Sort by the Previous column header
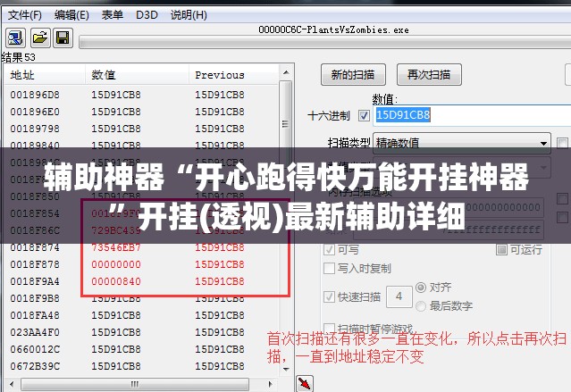571x392 pixels. point(234,75)
